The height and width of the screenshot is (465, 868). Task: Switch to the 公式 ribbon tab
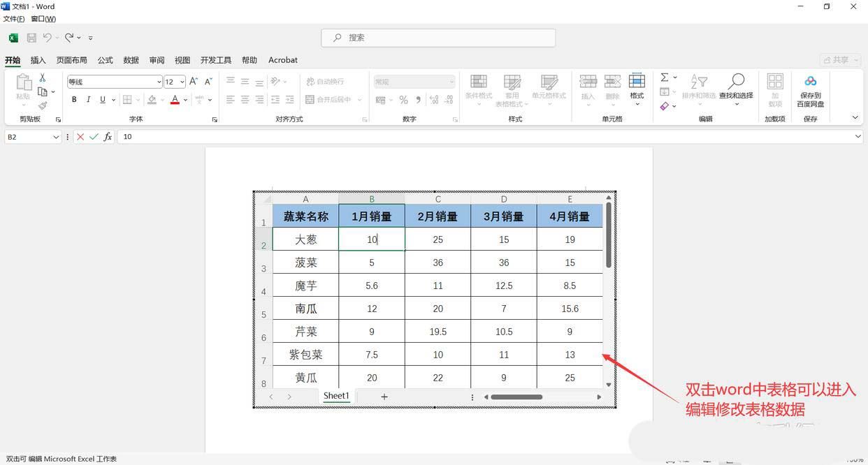(106, 60)
